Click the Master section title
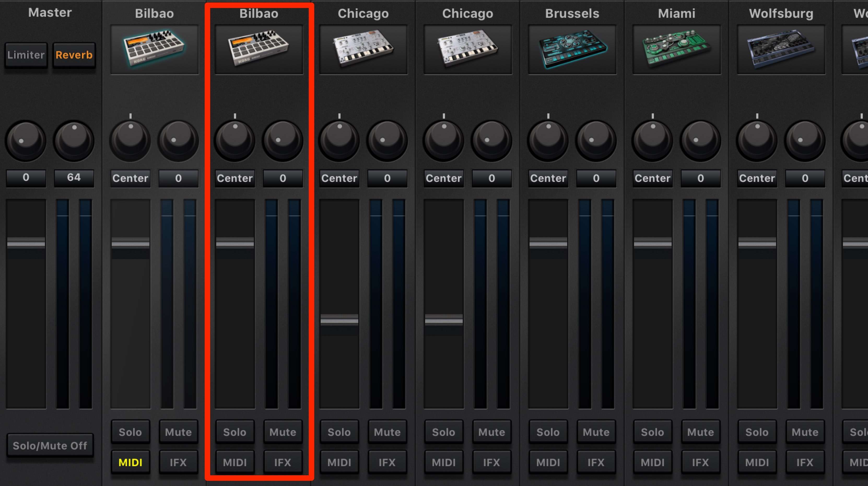The height and width of the screenshot is (486, 868). 50,13
